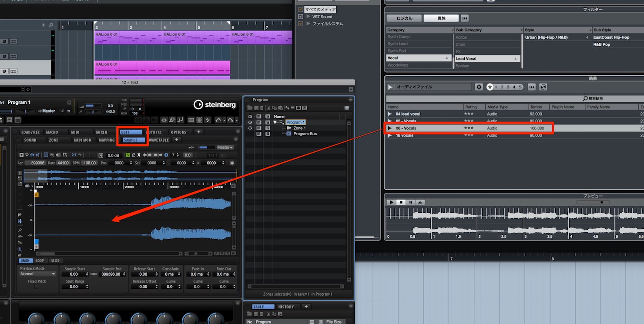Click the load folder icon in Program tree
The width and height of the screenshot is (644, 324).
coord(250,108)
